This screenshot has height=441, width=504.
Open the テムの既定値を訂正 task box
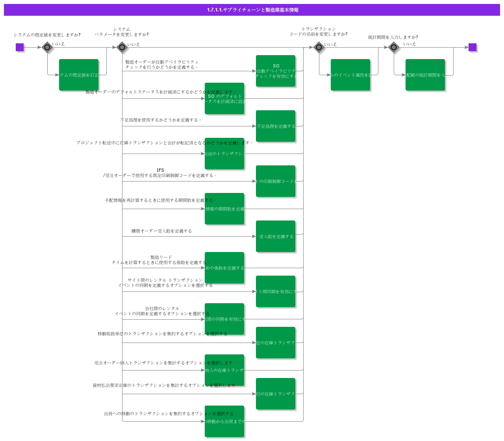pyautogui.click(x=79, y=75)
